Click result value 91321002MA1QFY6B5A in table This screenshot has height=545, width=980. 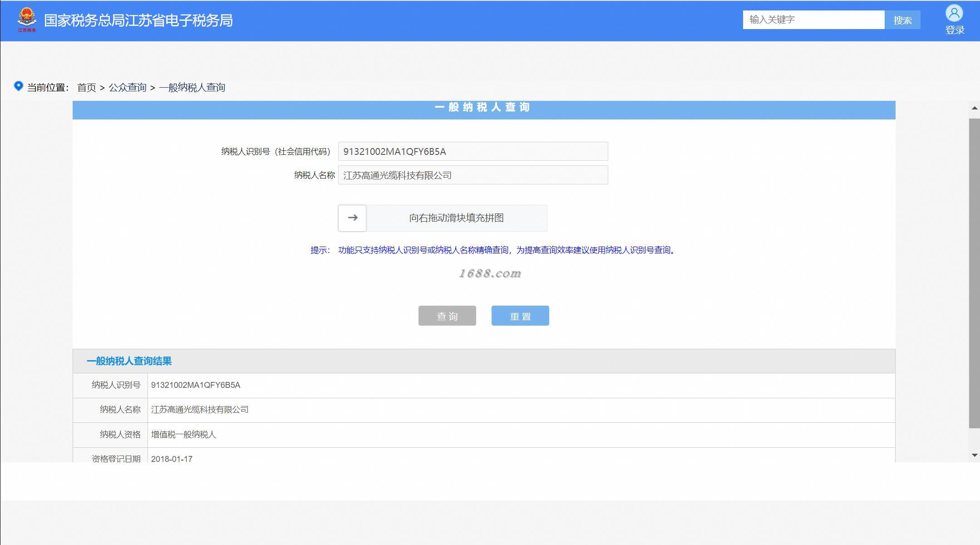click(x=196, y=385)
